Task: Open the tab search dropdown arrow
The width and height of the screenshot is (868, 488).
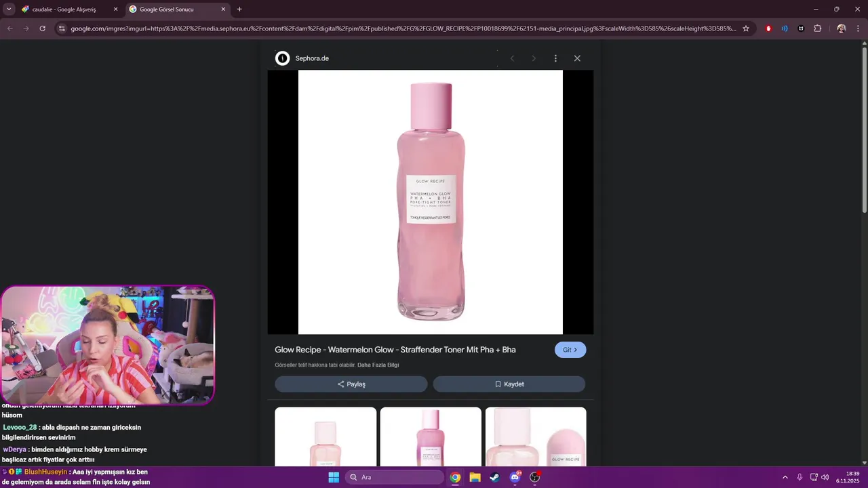Action: [x=9, y=9]
